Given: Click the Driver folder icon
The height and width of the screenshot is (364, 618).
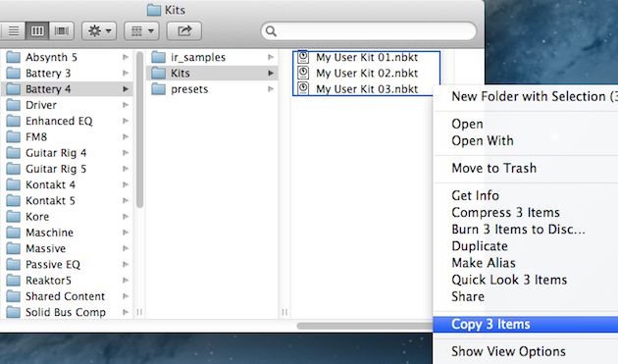Looking at the screenshot, I should coord(14,105).
